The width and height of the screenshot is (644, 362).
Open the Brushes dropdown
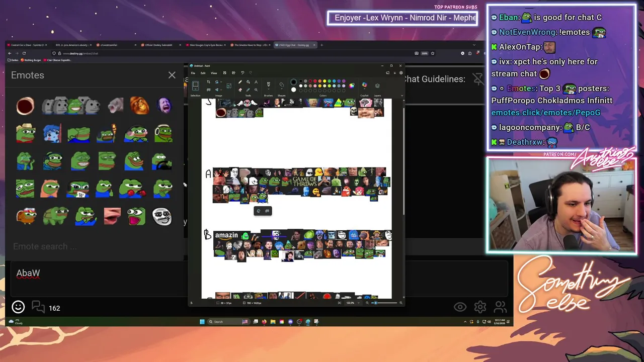268,89
